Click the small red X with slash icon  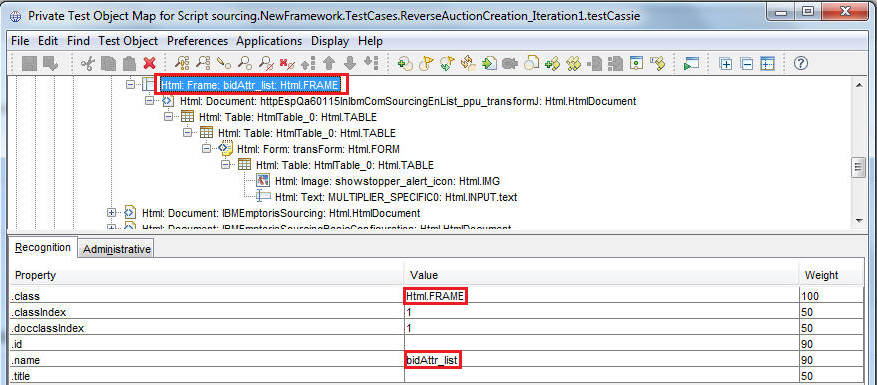click(x=287, y=64)
